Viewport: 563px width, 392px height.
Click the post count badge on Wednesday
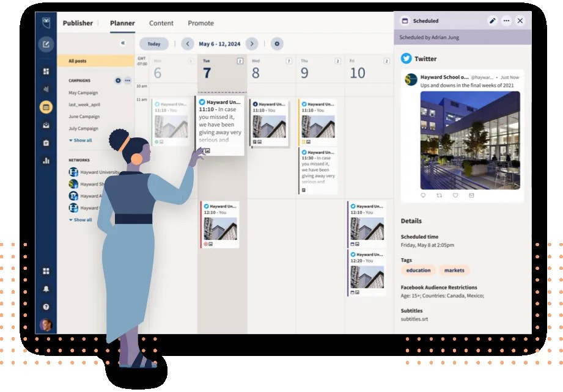point(289,61)
